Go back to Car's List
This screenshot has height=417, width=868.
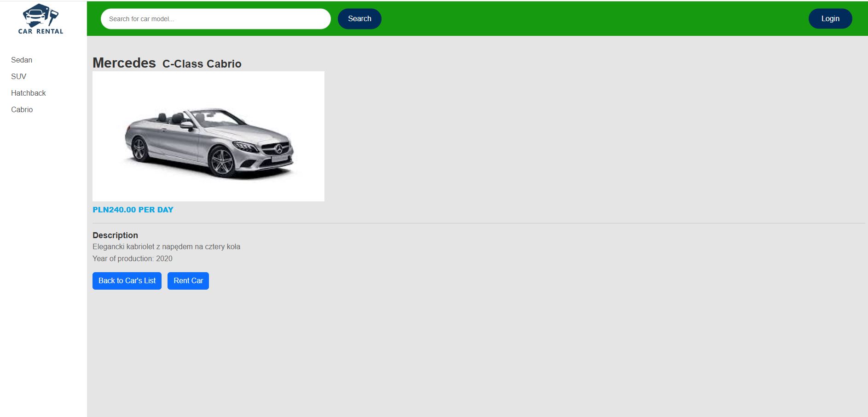pyautogui.click(x=127, y=281)
